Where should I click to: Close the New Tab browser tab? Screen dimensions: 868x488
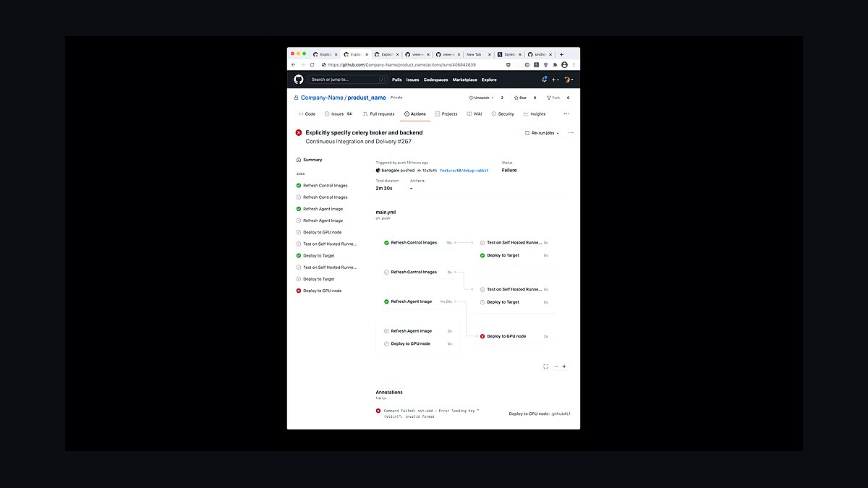pos(490,54)
